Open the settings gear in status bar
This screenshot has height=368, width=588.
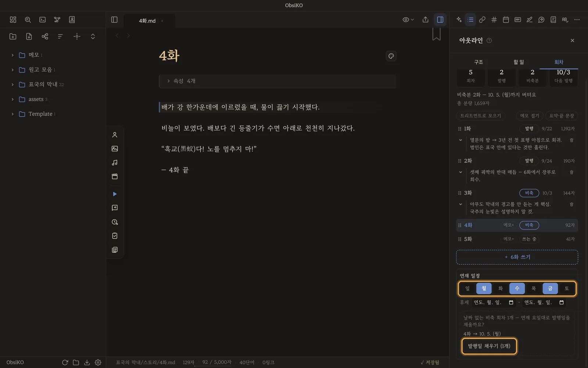click(98, 362)
